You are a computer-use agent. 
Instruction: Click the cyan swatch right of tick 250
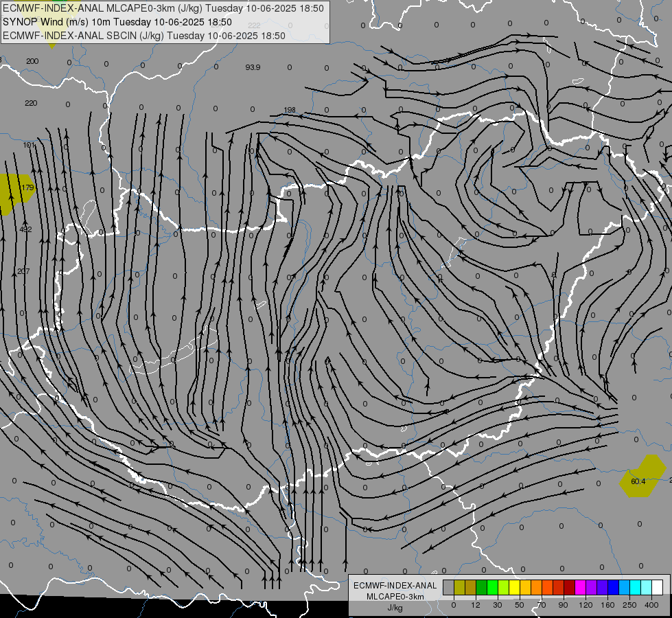coord(636,588)
